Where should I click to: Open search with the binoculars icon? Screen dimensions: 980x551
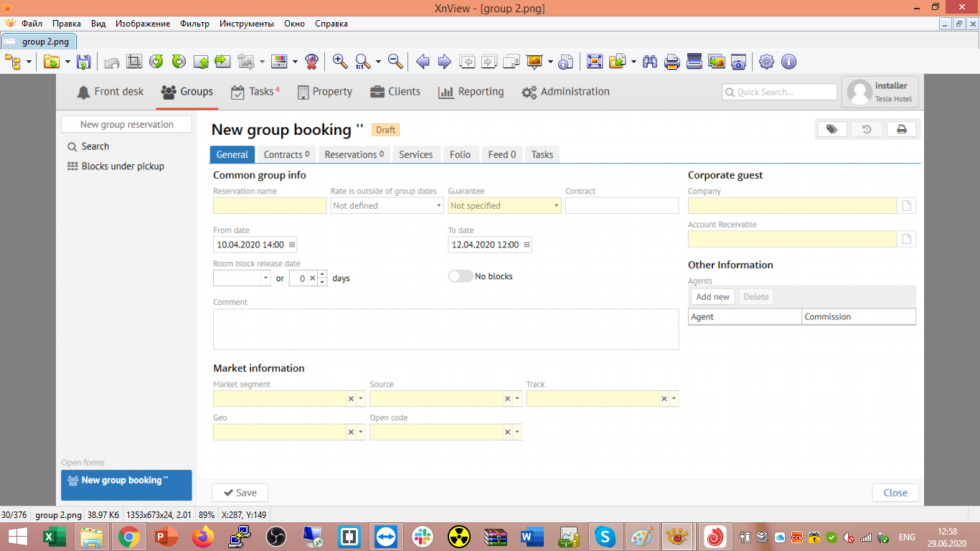click(650, 62)
